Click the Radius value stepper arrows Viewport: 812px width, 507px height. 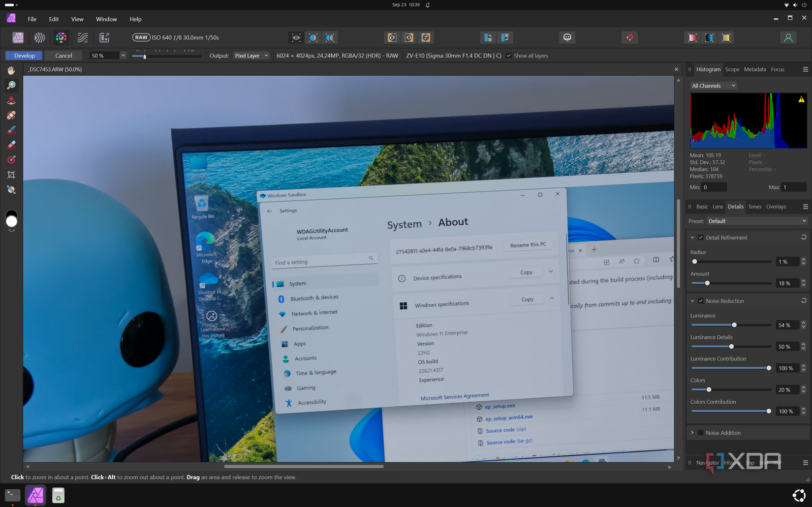pyautogui.click(x=804, y=262)
